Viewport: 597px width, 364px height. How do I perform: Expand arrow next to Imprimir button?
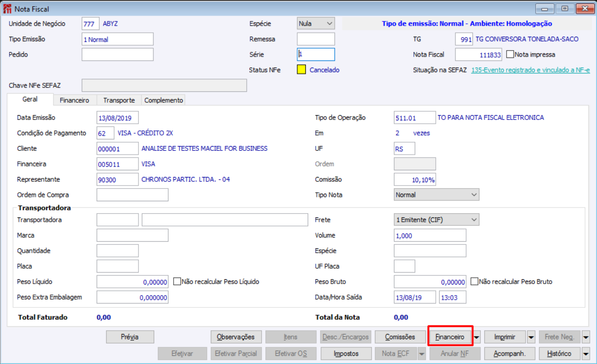pyautogui.click(x=531, y=337)
